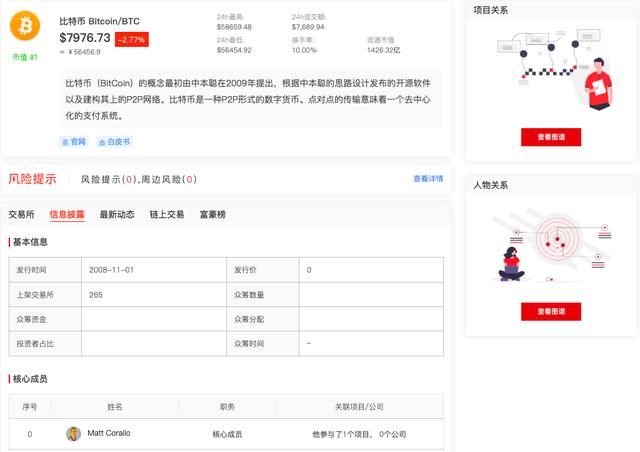Click the 众筹分配 table label

[x=249, y=319]
